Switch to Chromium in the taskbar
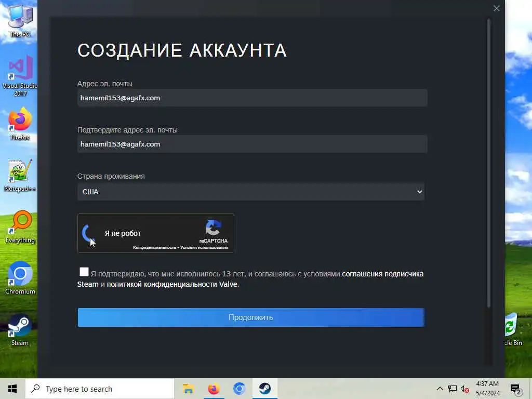The image size is (532, 399). tap(239, 389)
